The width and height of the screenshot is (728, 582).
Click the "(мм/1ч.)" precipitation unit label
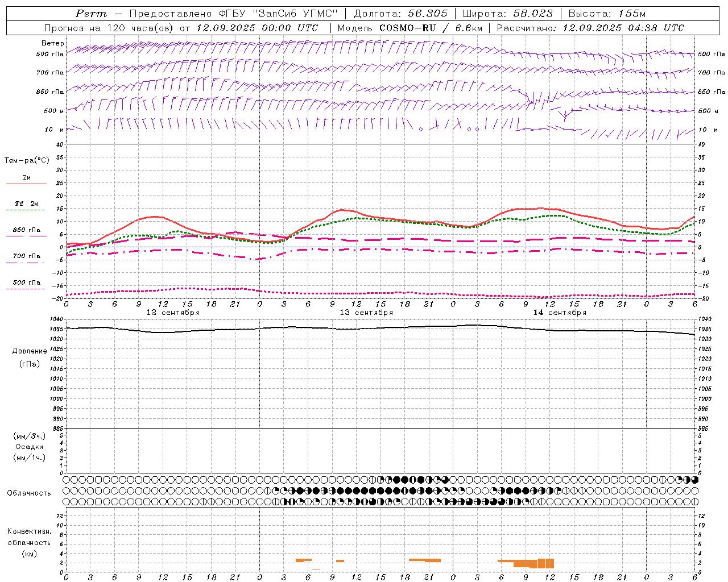30,458
